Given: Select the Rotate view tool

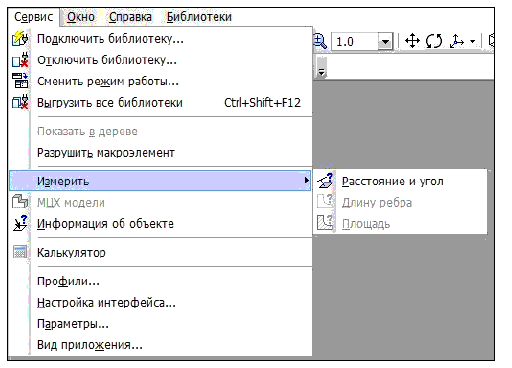Looking at the screenshot, I should click(434, 41).
